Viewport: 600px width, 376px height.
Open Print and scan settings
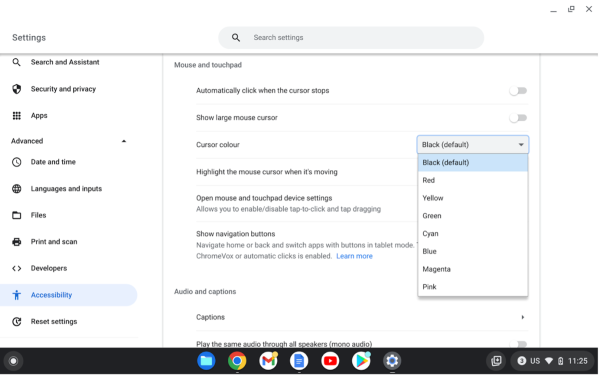[x=54, y=242]
